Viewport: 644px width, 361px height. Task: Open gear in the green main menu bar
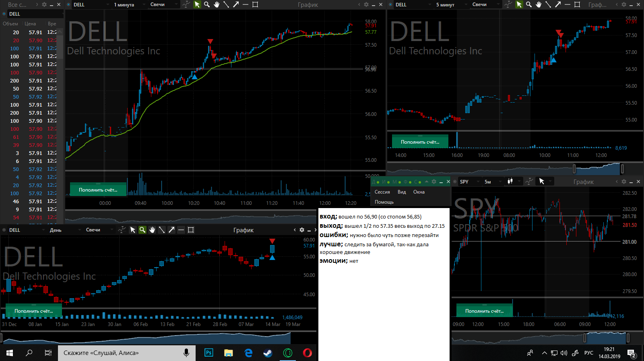pos(434,182)
